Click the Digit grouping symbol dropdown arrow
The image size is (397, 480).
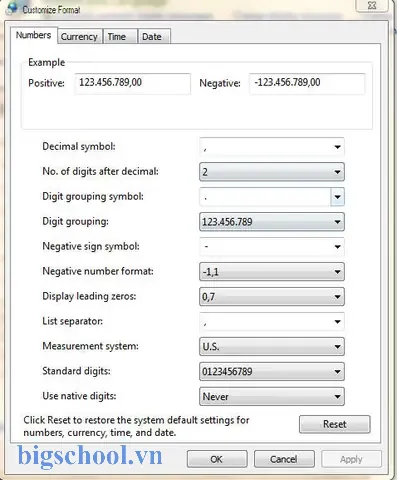(x=337, y=197)
